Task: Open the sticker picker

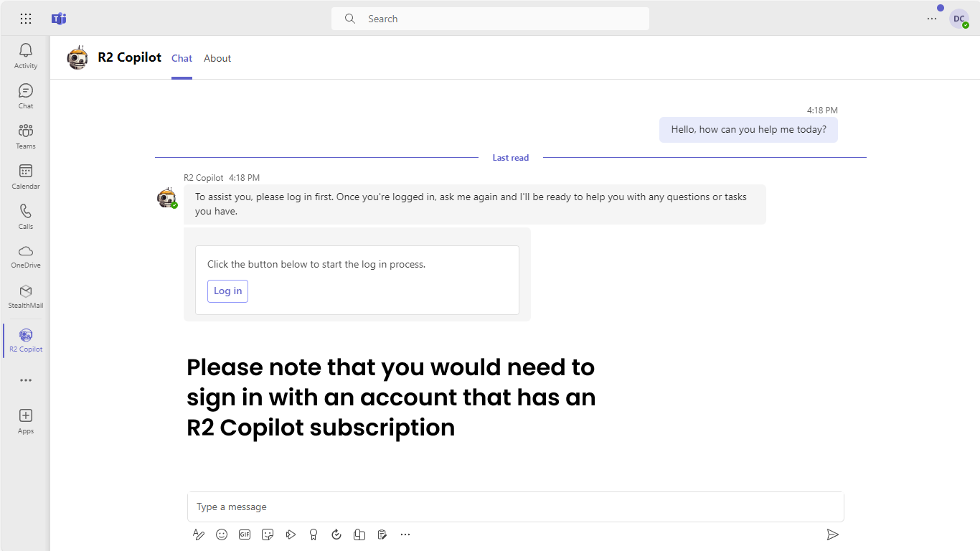Action: (x=268, y=534)
